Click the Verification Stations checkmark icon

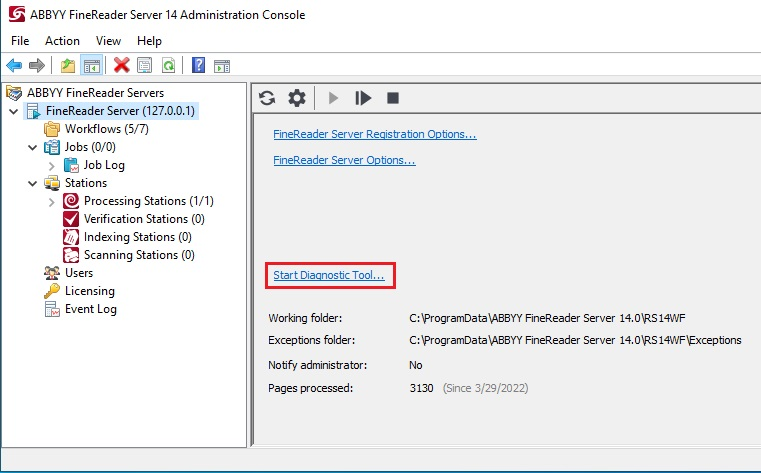(71, 219)
